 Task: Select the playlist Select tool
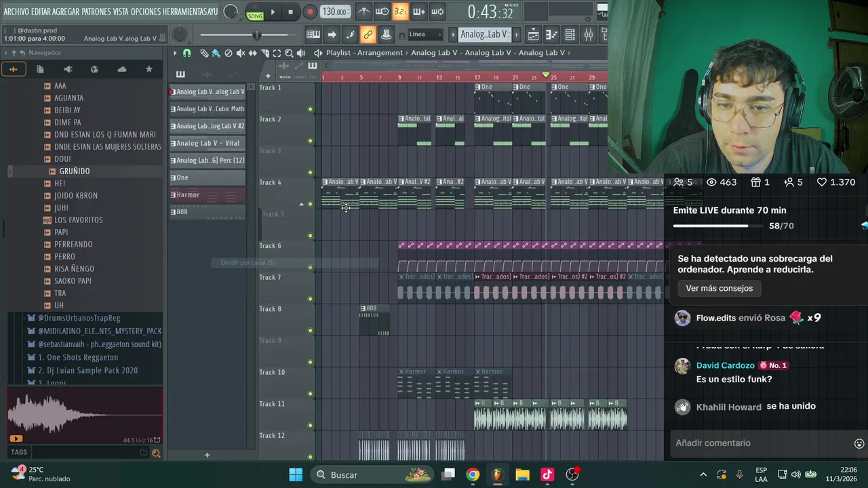(277, 53)
